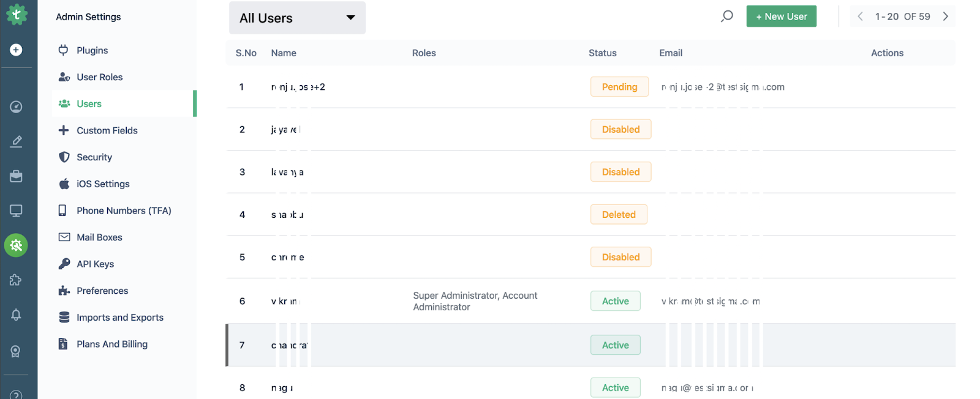Click the iOS Settings apple icon
The height and width of the screenshot is (399, 980).
[x=64, y=184]
